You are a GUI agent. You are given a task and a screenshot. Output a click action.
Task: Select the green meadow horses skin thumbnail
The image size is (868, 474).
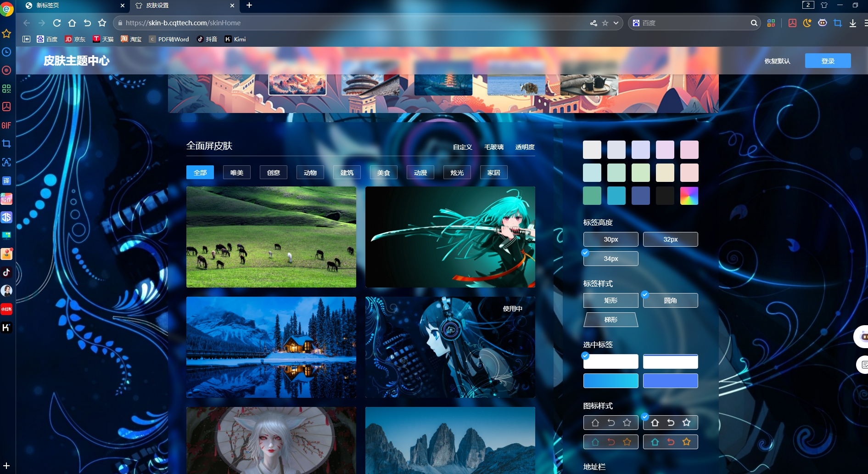(271, 237)
